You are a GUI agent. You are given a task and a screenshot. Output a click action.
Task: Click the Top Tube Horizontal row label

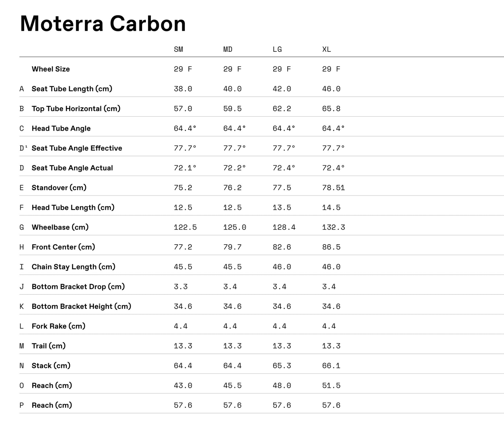pyautogui.click(x=76, y=109)
